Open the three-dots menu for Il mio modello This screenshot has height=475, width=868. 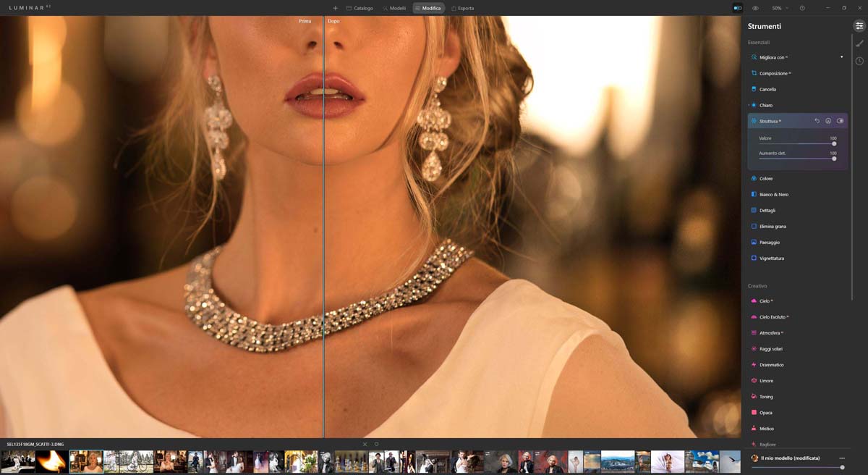pyautogui.click(x=841, y=458)
